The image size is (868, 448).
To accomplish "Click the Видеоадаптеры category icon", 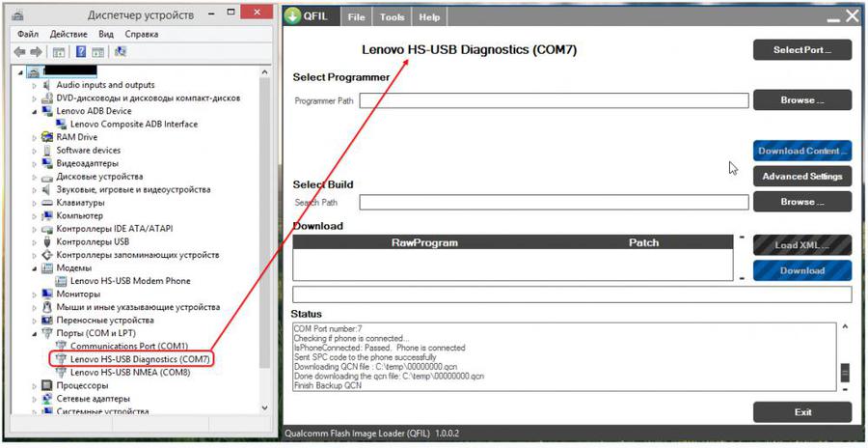I will coord(47,163).
